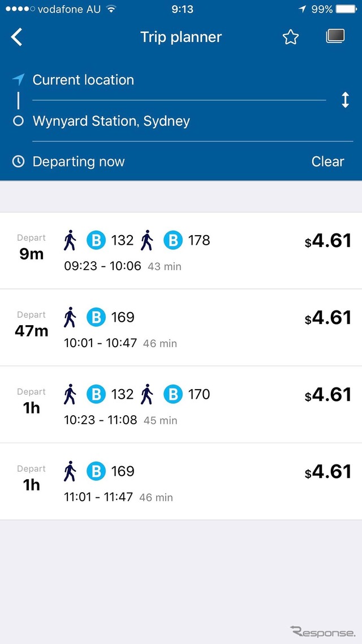
Task: Tap the bus icon for route 170
Action: point(173,394)
